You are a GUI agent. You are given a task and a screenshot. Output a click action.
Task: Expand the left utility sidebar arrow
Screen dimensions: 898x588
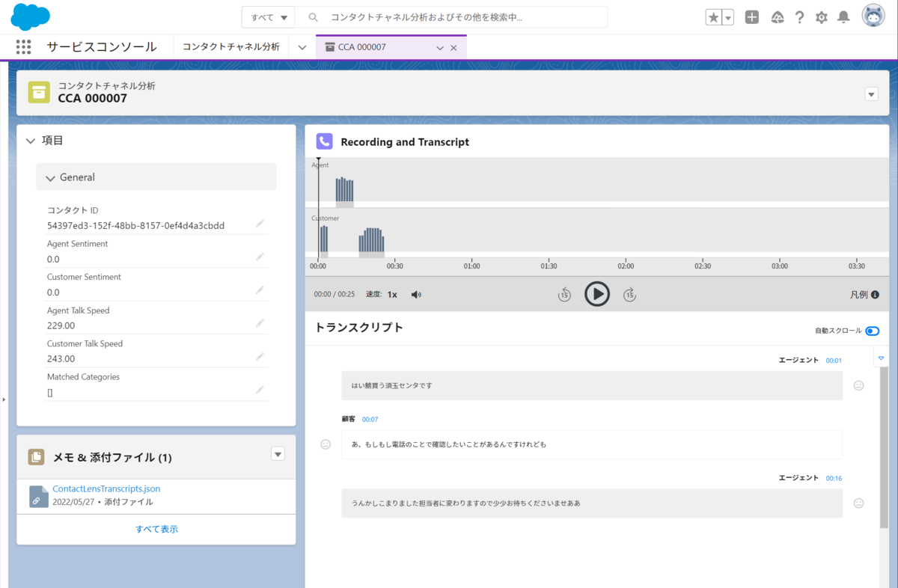coord(4,399)
